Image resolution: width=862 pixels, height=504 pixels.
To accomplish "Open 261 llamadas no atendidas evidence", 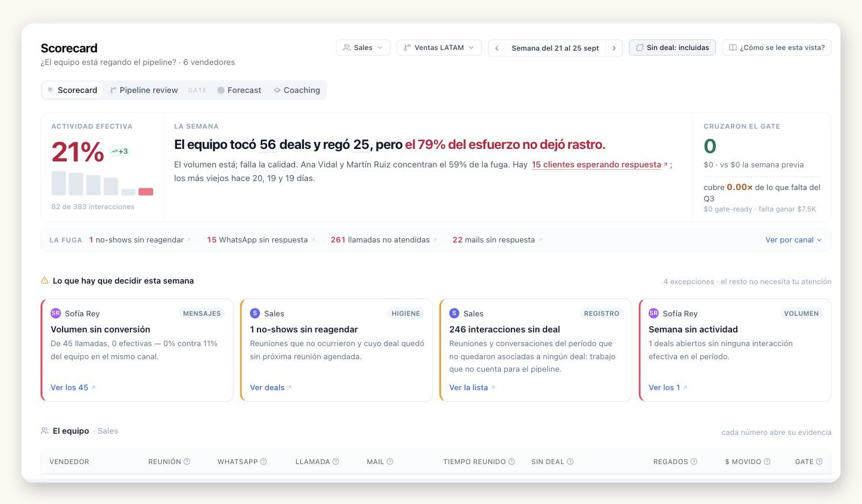I will [x=384, y=240].
